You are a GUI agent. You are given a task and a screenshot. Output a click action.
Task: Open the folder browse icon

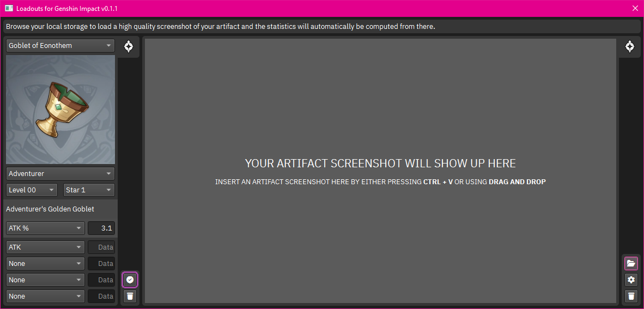point(631,263)
